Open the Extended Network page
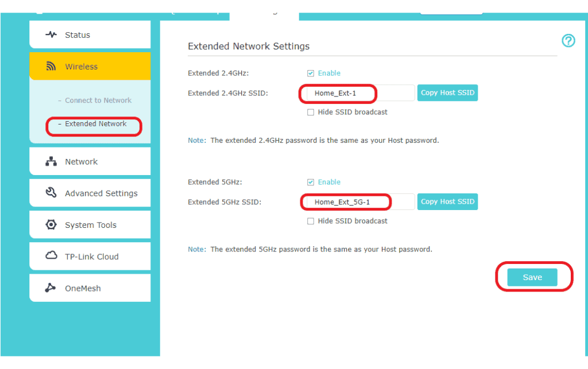This screenshot has height=369, width=588. pyautogui.click(x=94, y=124)
